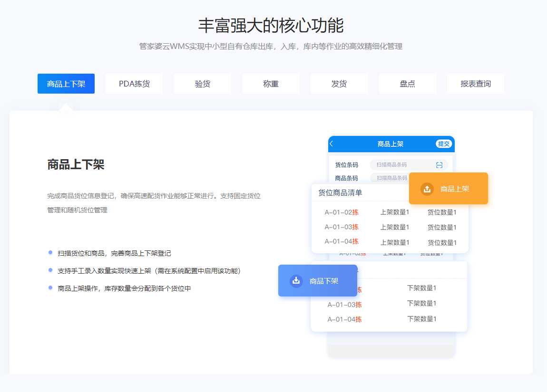This screenshot has width=547, height=392.
Task: Click 上架数量1 in the A-01-04 upper row
Action: (x=394, y=242)
